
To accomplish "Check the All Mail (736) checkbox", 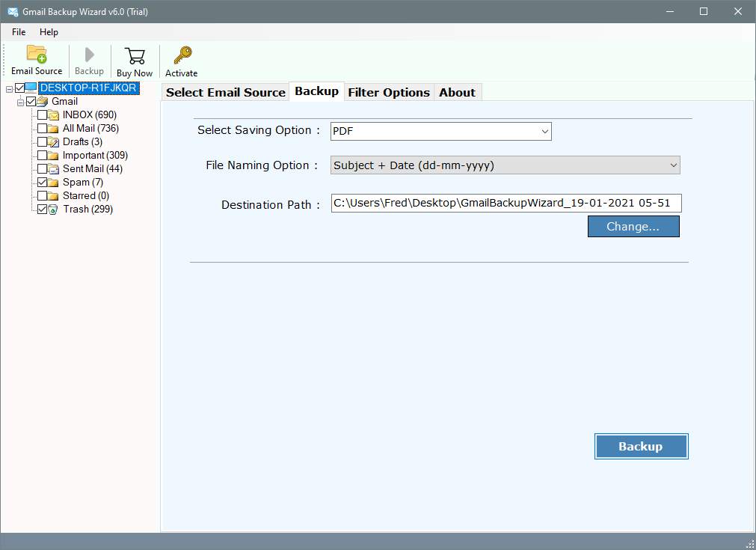I will point(43,129).
